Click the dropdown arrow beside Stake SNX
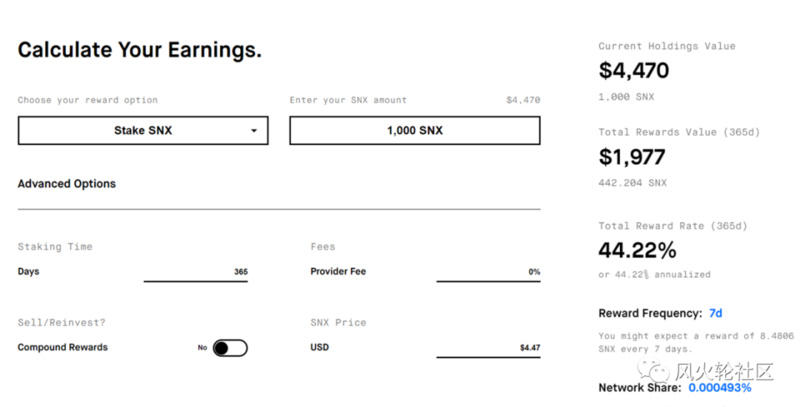Screen dimensions: 800x407 coord(254,131)
